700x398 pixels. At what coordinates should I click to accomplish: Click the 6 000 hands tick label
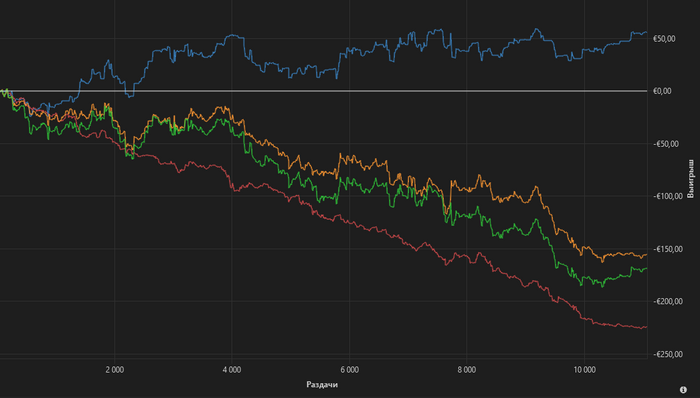coord(349,369)
